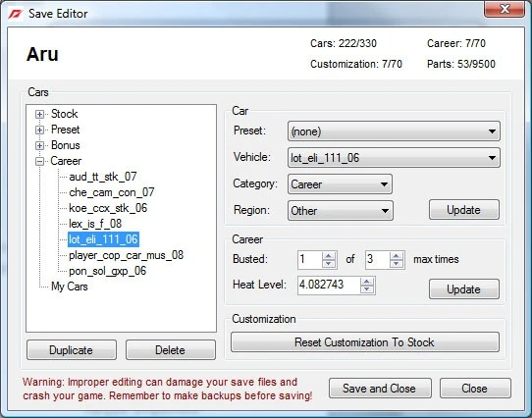This screenshot has width=532, height=418.
Task: Select che_cam_con_07 in the car tree
Action: (x=112, y=192)
